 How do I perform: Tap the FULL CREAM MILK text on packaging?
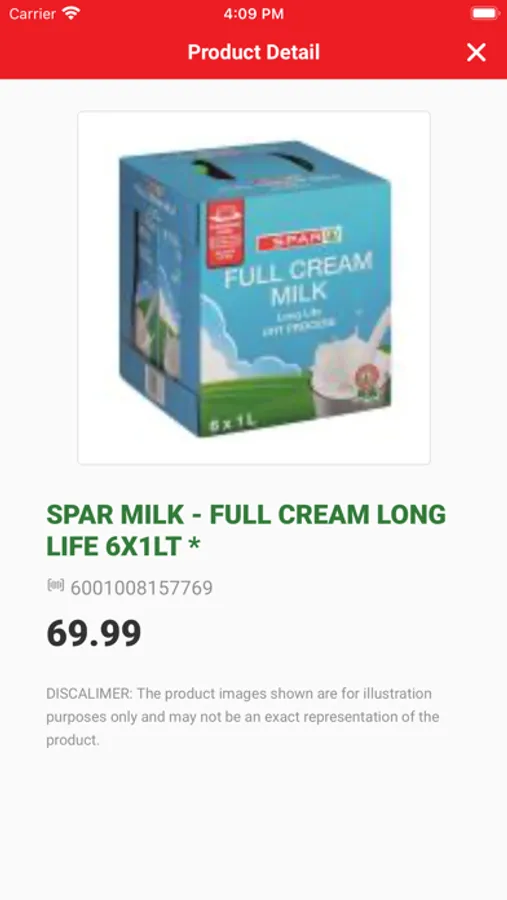(x=299, y=278)
